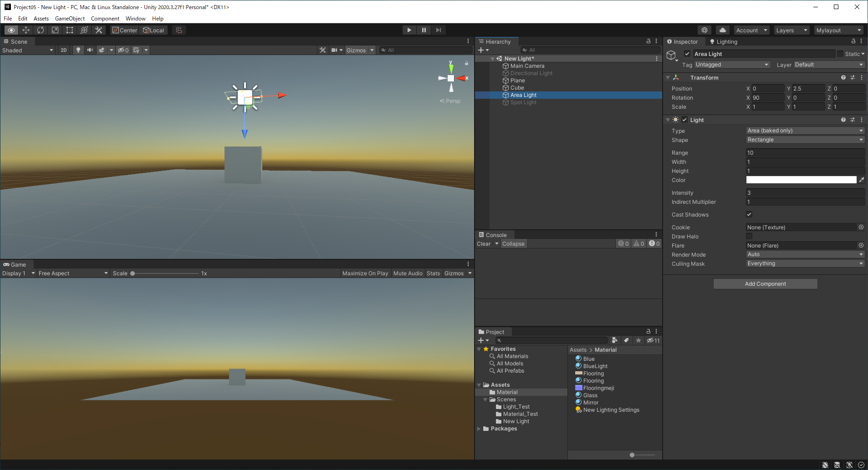Open the Window menu
868x470 pixels.
pos(136,19)
